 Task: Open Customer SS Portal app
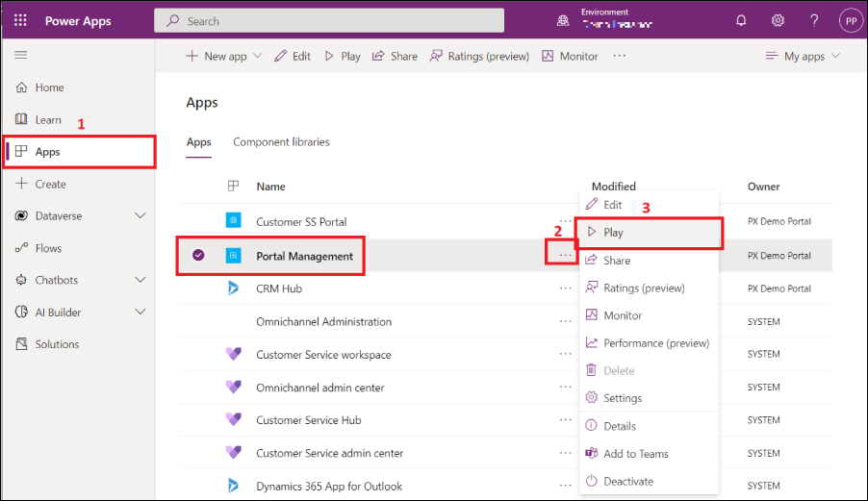point(301,222)
